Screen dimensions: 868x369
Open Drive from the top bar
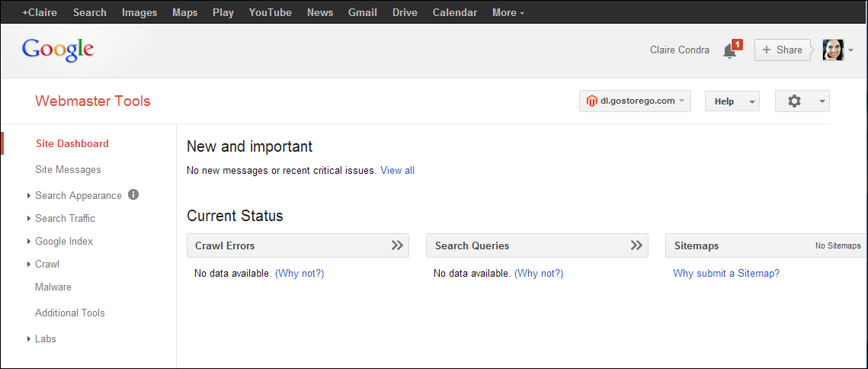tap(405, 12)
